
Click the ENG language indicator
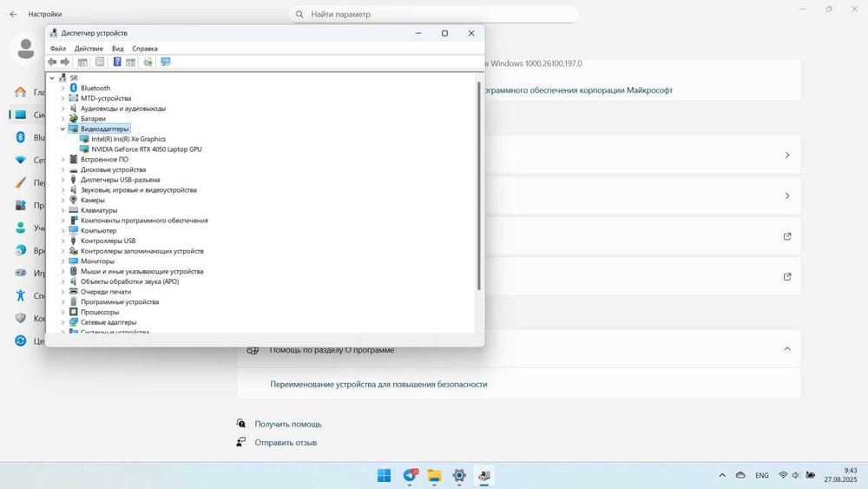tap(762, 476)
